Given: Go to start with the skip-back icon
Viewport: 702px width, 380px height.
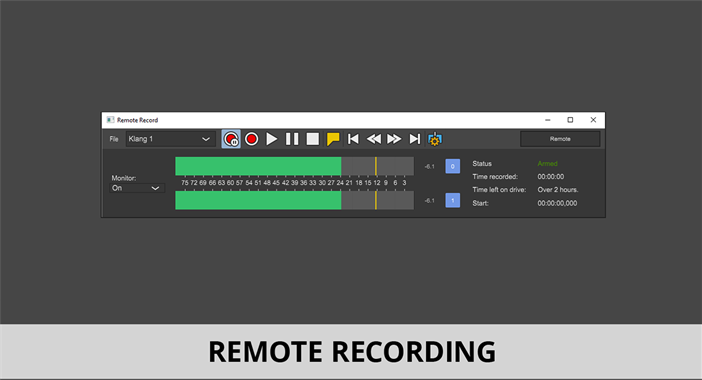Looking at the screenshot, I should 353,139.
